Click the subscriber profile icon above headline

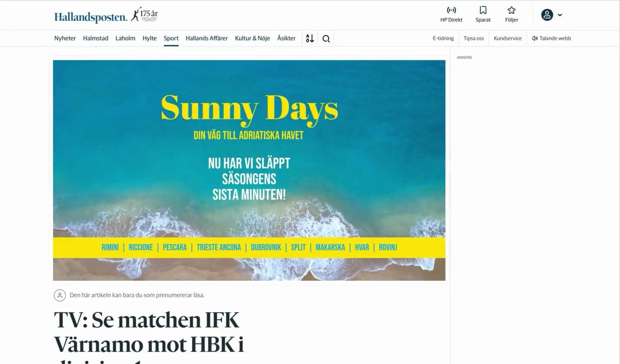59,295
